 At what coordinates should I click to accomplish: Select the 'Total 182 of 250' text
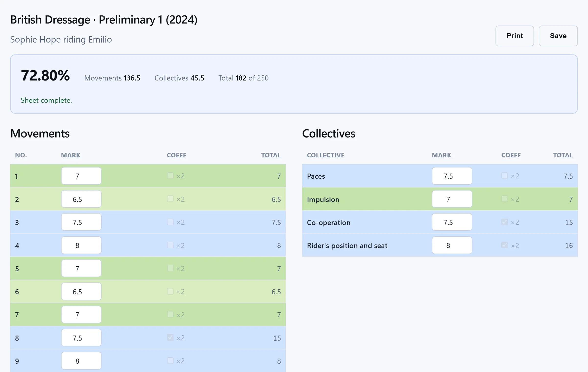(x=244, y=78)
